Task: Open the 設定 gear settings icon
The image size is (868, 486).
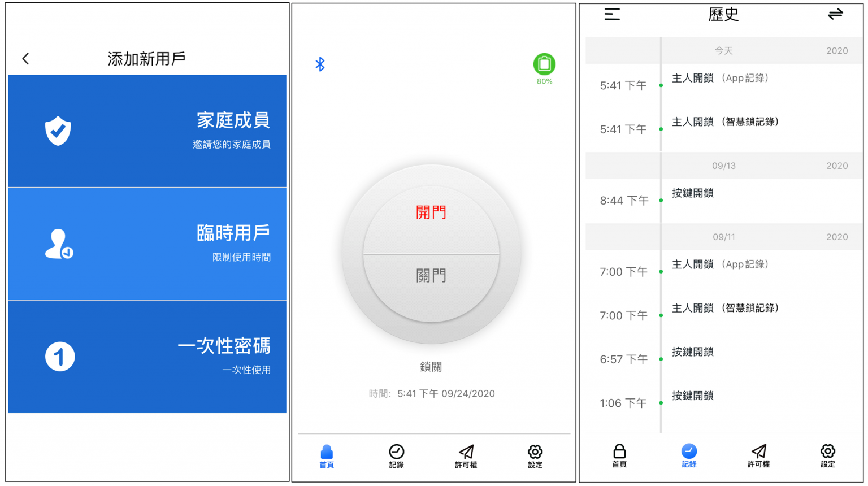Action: pos(534,452)
